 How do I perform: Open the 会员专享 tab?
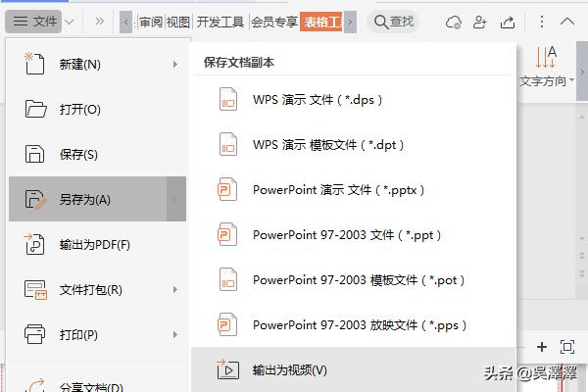coord(274,23)
